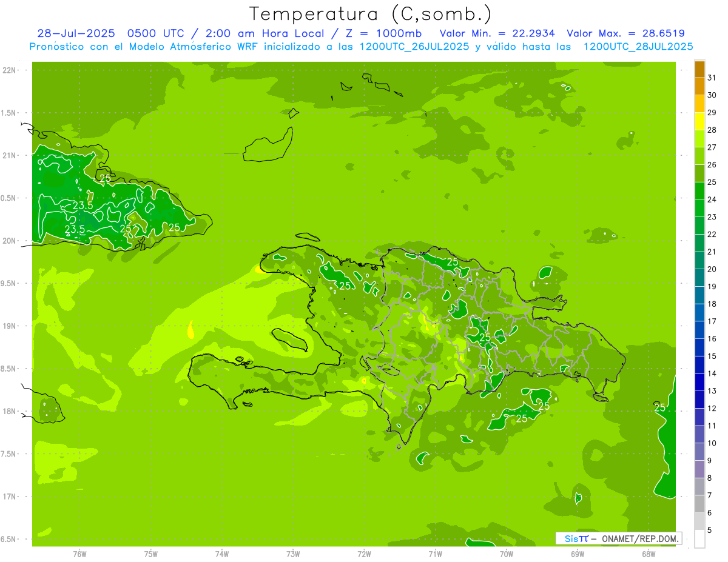Click the 19N latitude axis label
The height and width of the screenshot is (562, 728).
(x=10, y=326)
